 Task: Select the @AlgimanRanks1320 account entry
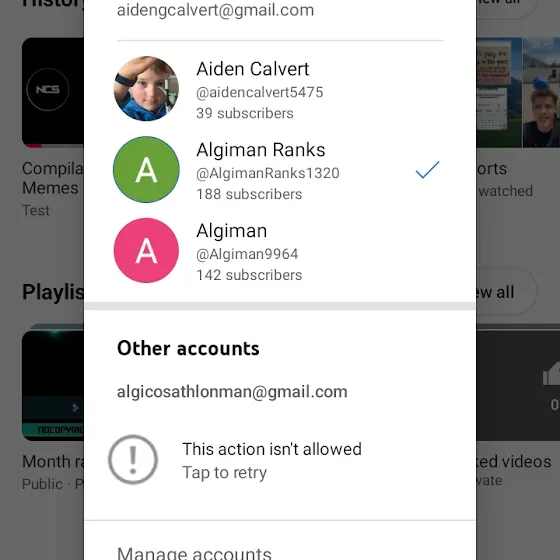pos(280,170)
